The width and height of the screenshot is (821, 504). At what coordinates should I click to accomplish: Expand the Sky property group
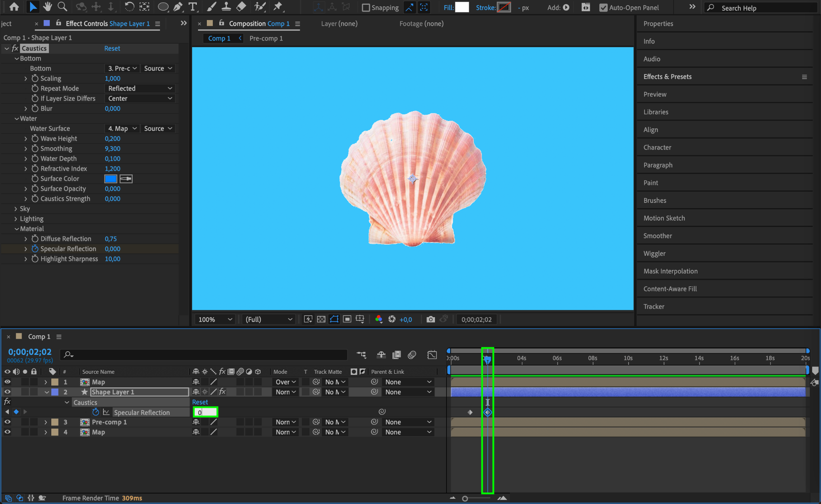click(16, 208)
